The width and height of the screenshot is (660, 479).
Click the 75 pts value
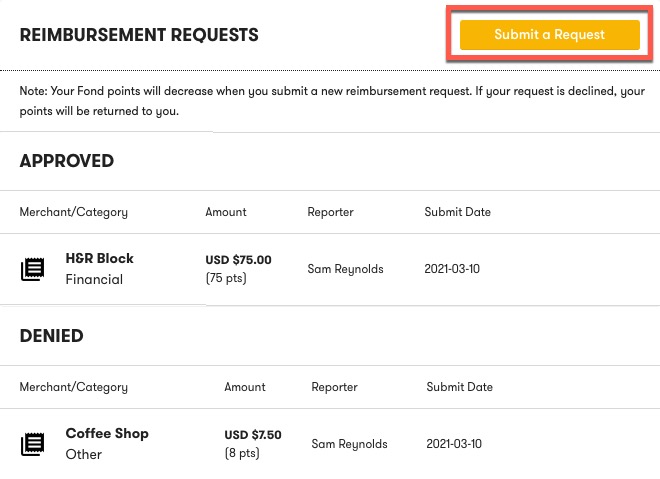coord(226,278)
